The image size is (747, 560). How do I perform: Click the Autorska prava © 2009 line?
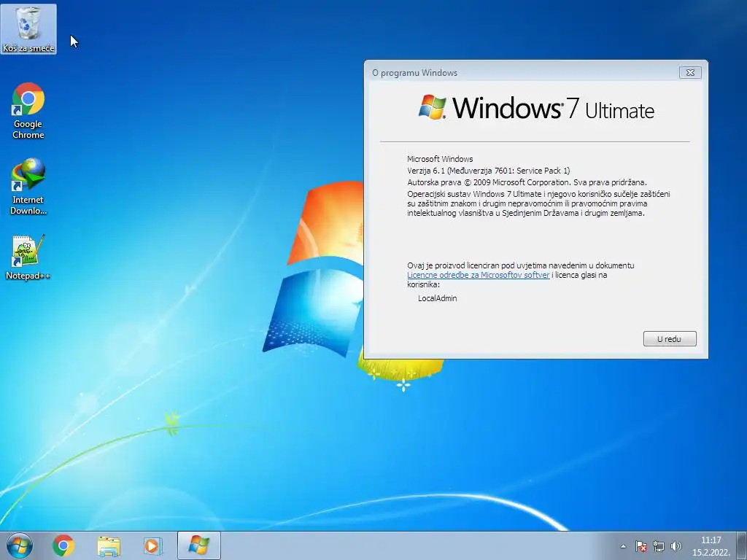(x=527, y=182)
